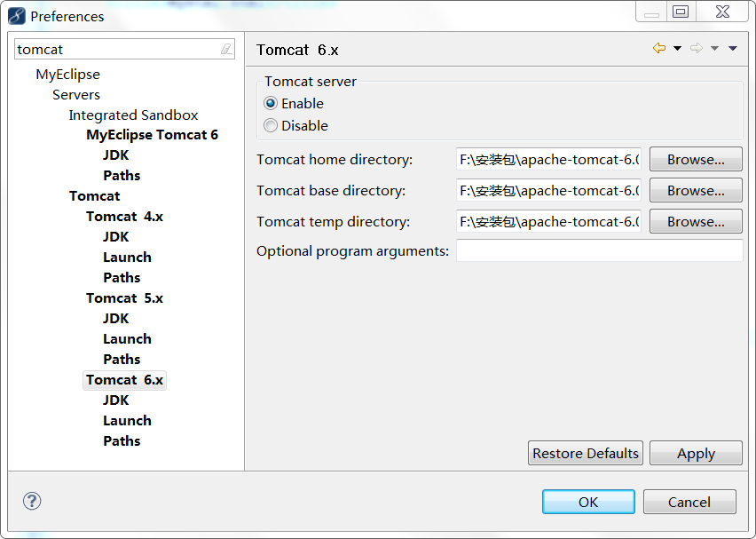Click the forward navigation arrow icon
Viewport: 756px width, 539px height.
tap(697, 48)
